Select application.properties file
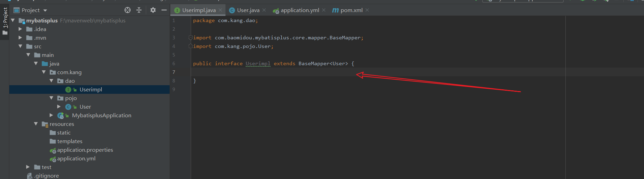This screenshot has width=644, height=179. 85,150
